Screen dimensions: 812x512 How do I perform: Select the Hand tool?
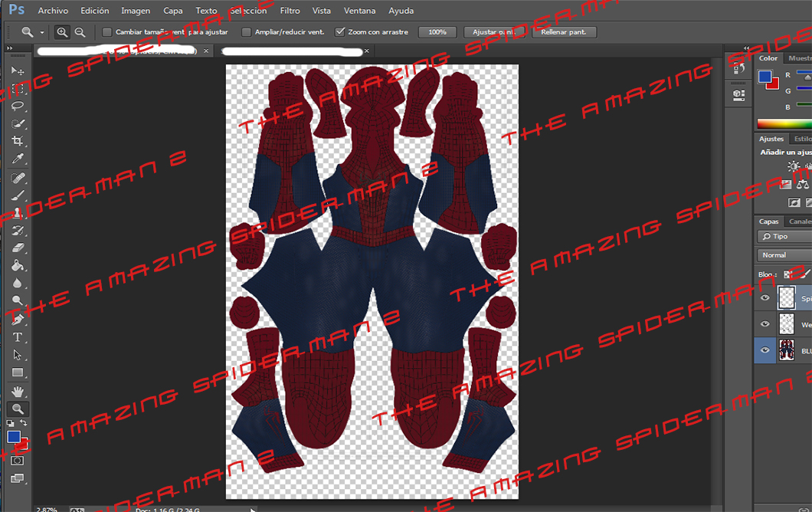[x=18, y=391]
